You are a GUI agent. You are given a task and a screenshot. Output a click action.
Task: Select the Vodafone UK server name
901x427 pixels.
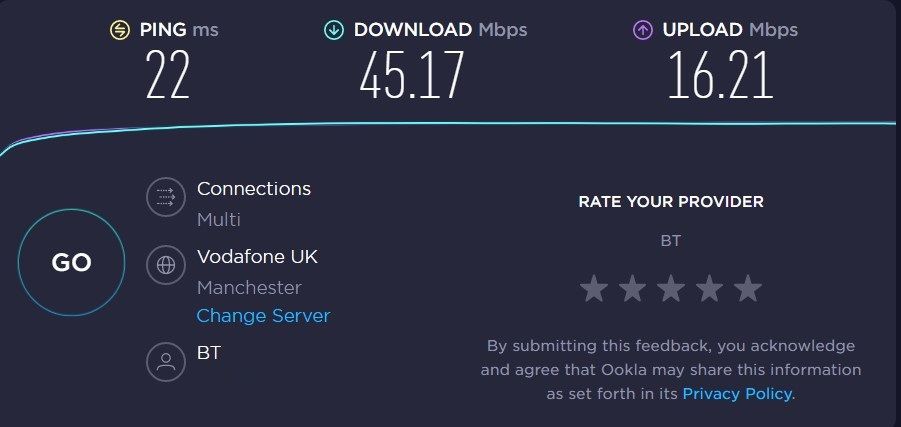point(257,257)
